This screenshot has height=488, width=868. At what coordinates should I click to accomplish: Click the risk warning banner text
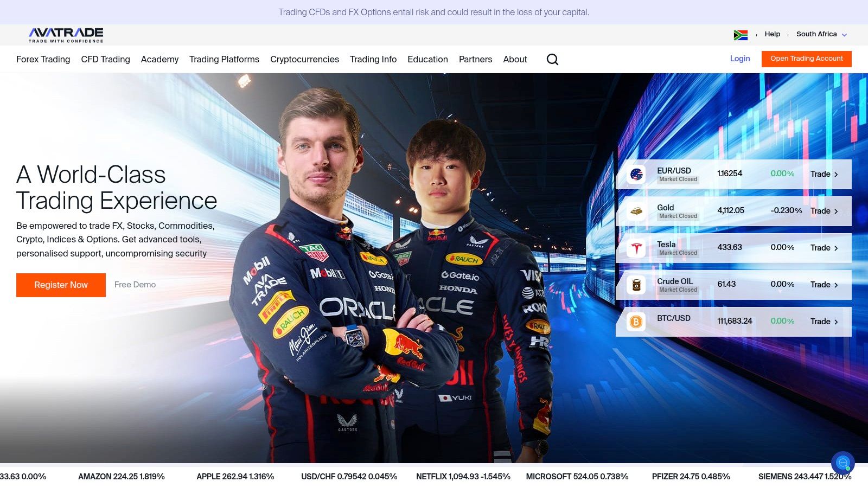point(434,12)
